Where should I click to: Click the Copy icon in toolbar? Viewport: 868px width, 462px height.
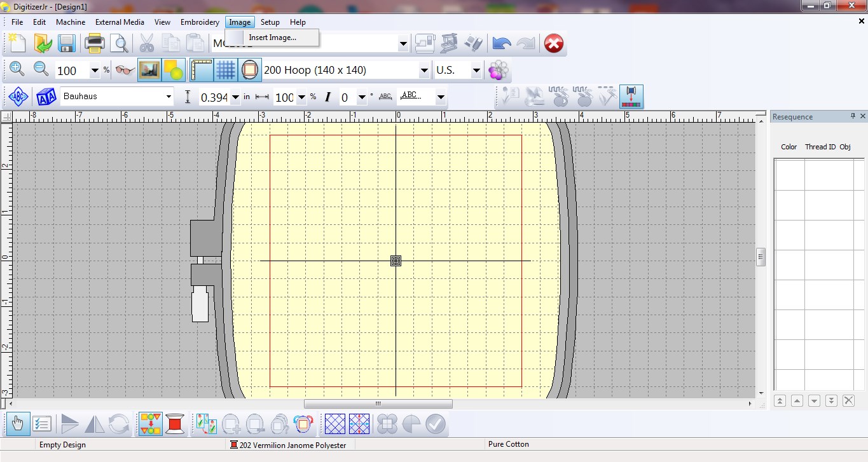[170, 43]
